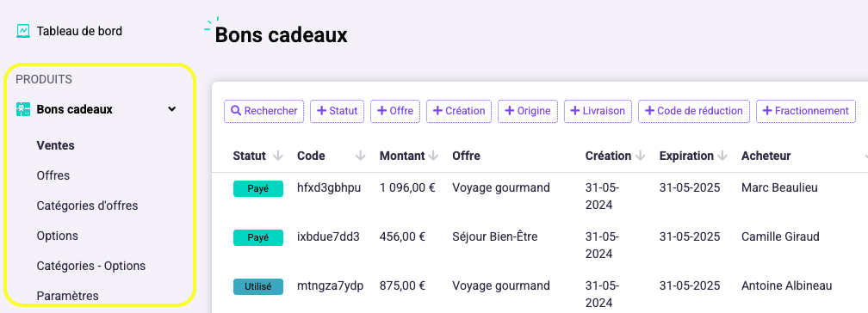868x313 pixels.
Task: Add a Fractionnement filter
Action: point(806,111)
